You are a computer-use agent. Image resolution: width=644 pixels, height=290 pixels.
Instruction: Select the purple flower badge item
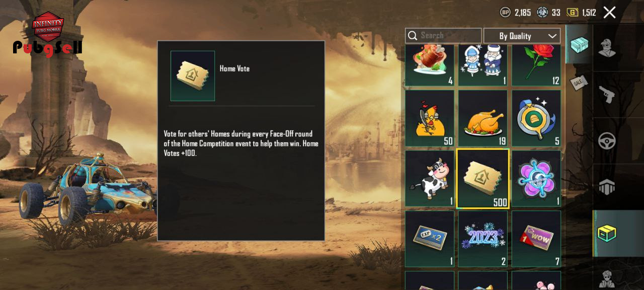(x=536, y=179)
